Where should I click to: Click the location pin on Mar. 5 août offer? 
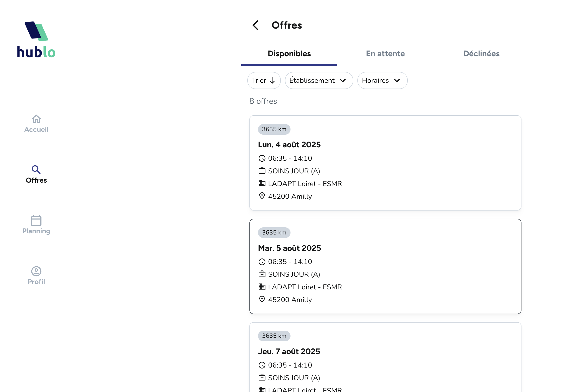262,299
